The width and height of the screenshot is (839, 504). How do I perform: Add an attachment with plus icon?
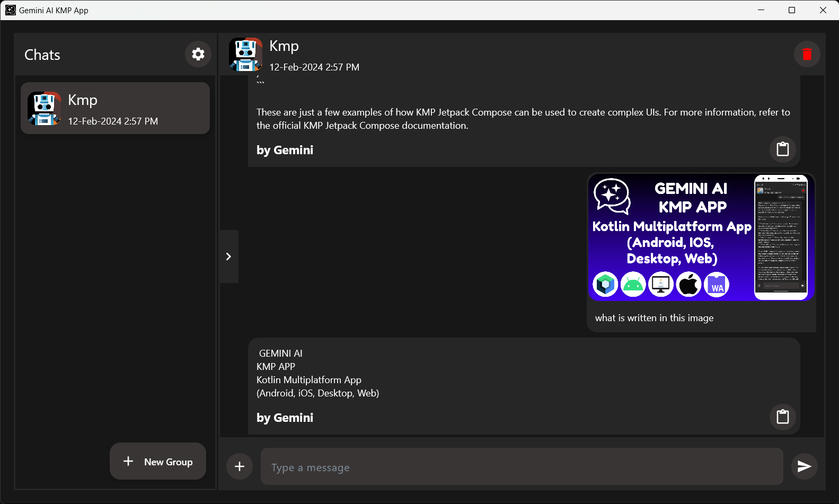240,466
